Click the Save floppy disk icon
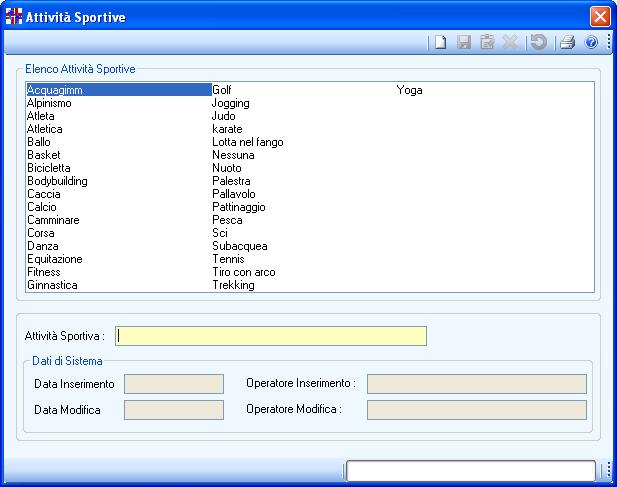Viewport: 617px width, 487px height. (464, 43)
